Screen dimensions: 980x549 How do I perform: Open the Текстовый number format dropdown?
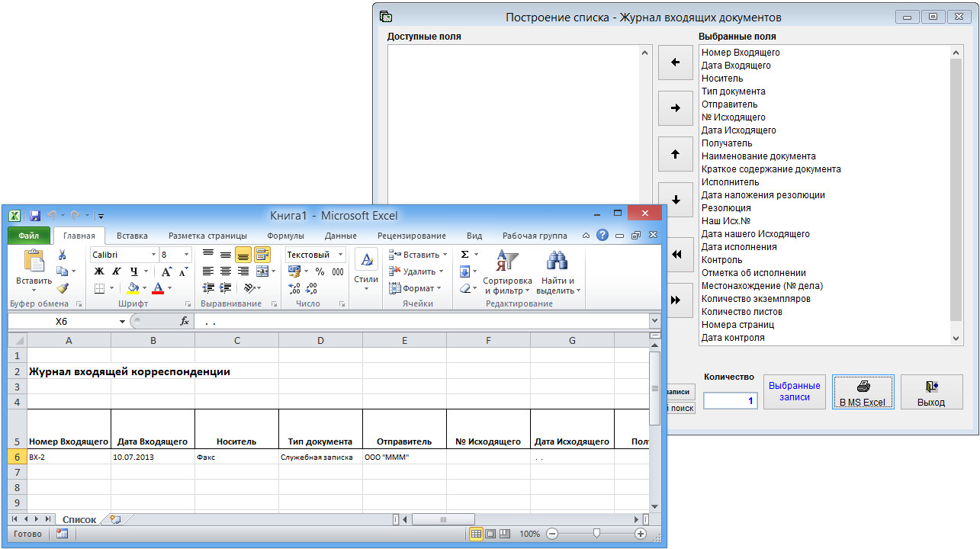340,255
